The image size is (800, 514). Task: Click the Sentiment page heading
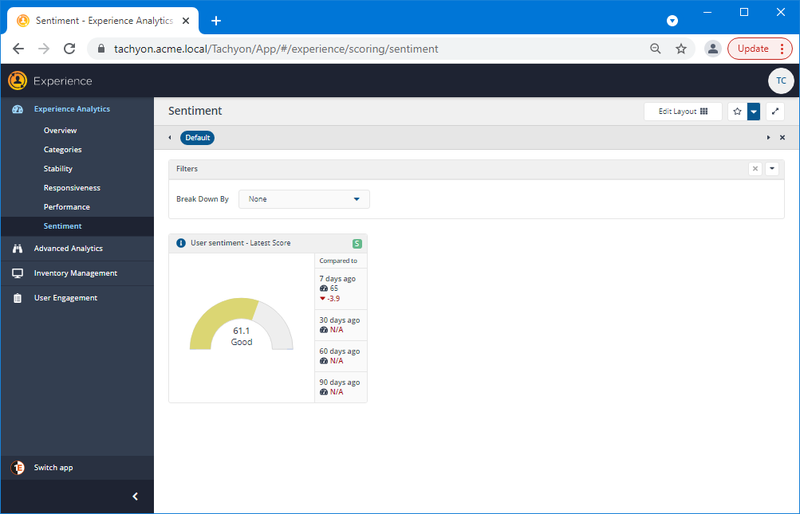click(x=195, y=111)
